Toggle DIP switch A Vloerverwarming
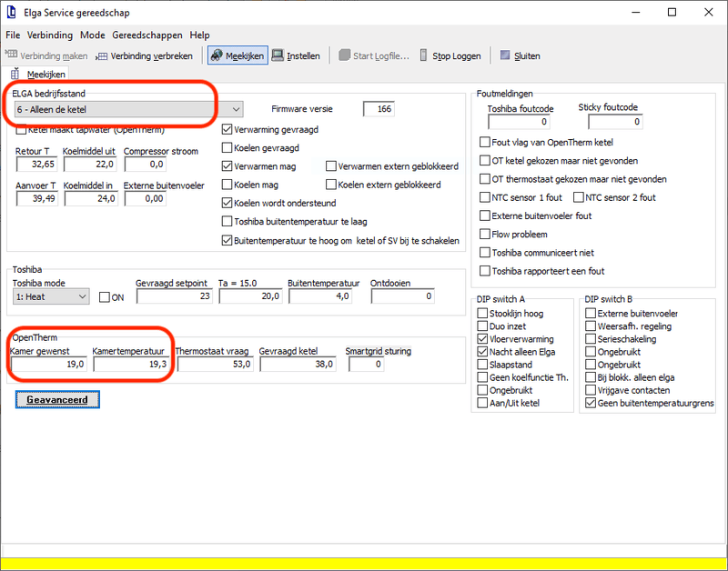 point(482,338)
